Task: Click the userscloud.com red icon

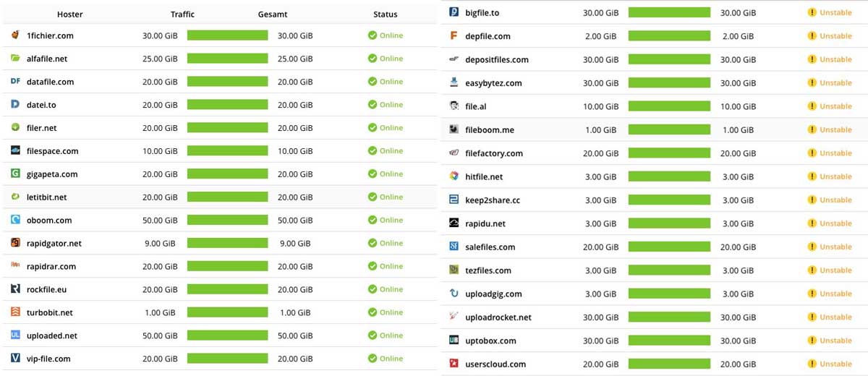Action: [x=454, y=364]
